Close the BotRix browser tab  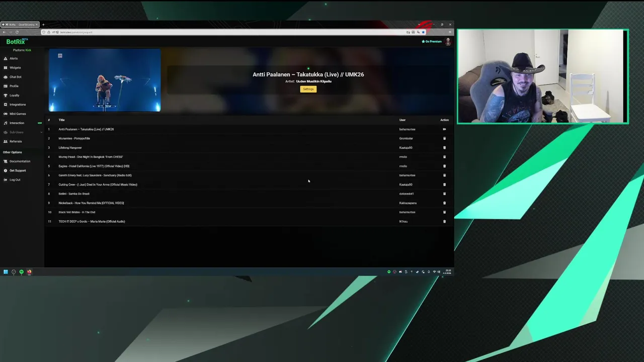click(x=36, y=25)
